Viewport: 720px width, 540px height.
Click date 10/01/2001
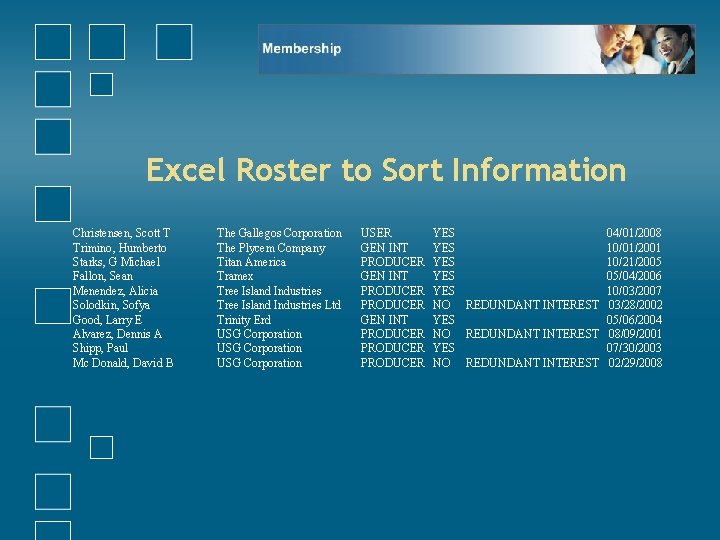click(x=634, y=248)
